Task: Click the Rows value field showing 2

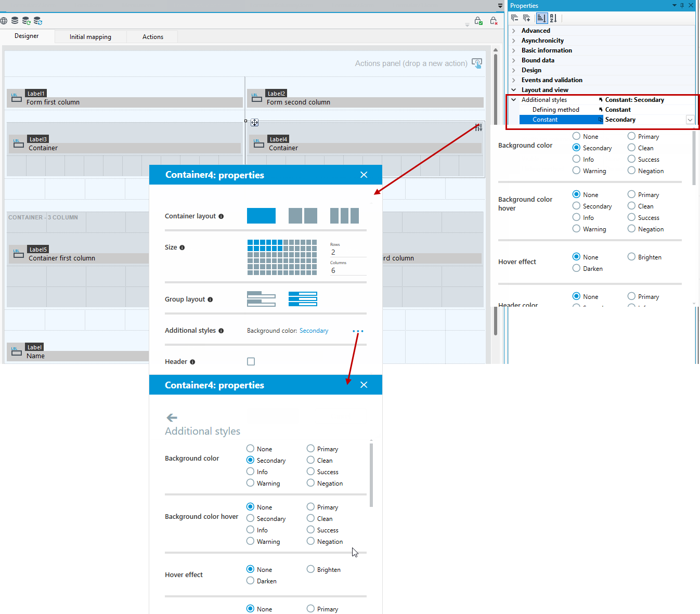Action: 348,252
